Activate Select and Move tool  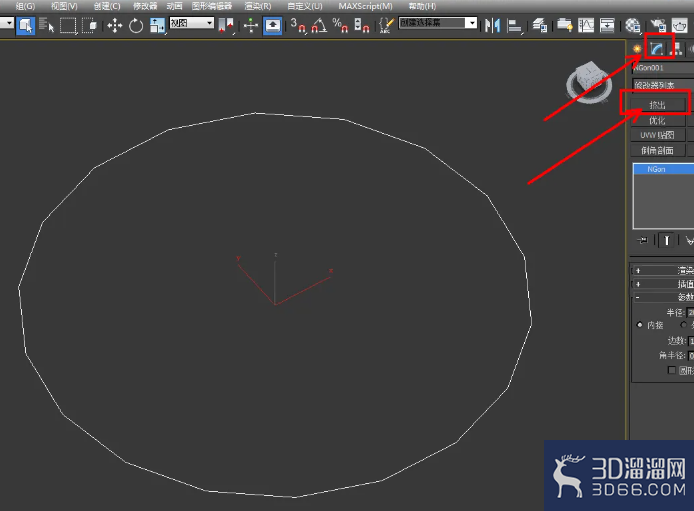115,25
